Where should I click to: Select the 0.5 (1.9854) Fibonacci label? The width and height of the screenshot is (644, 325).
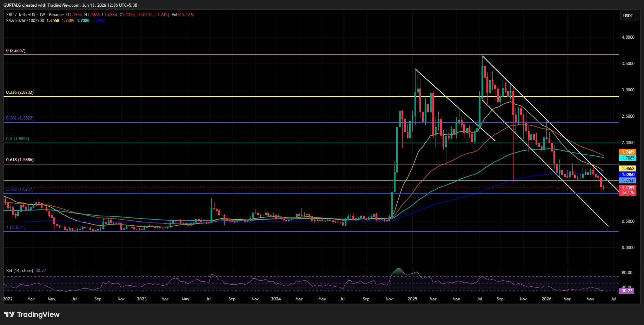click(18, 139)
